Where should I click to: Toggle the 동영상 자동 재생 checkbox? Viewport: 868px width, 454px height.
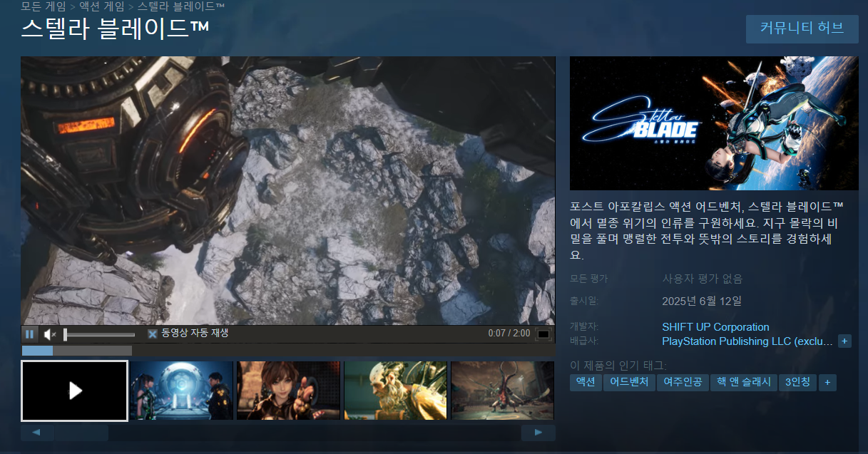coord(152,334)
